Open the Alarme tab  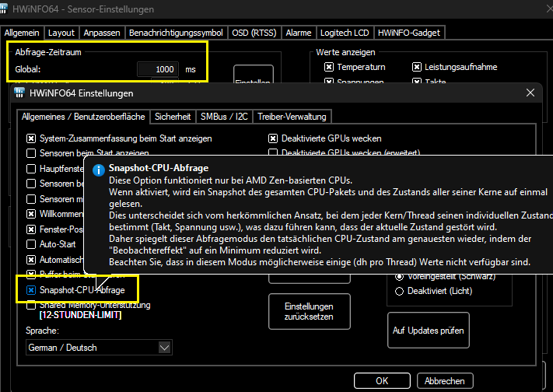(x=299, y=33)
